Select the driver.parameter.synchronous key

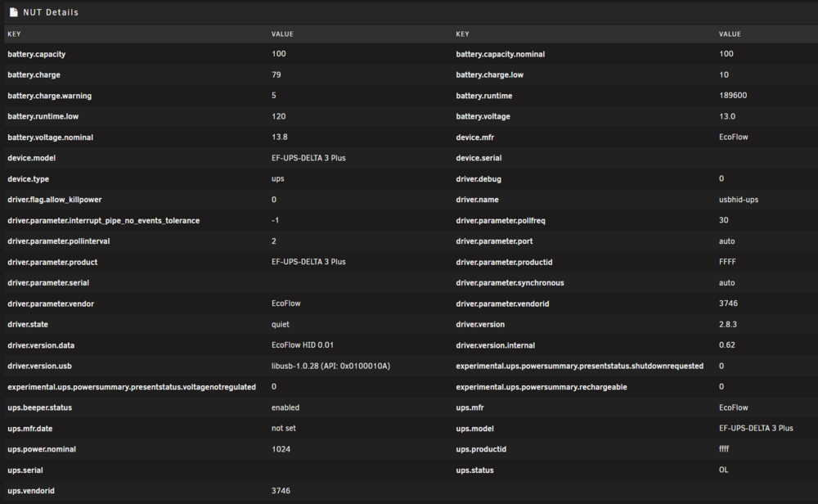point(510,283)
